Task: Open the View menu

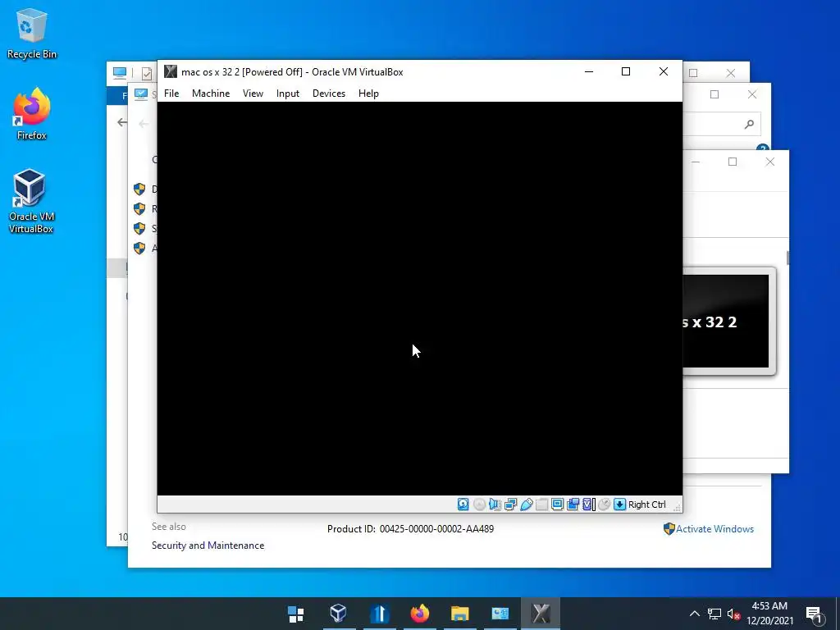Action: click(x=253, y=94)
